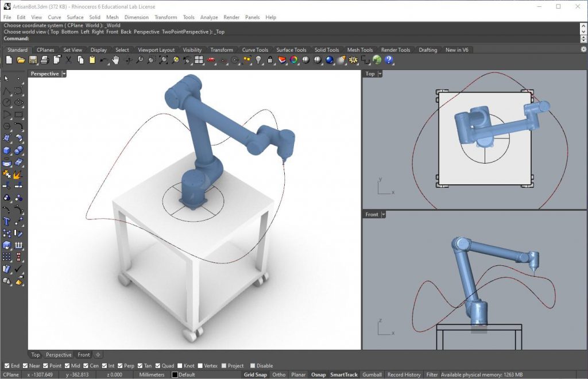Open the Top viewport dropdown arrow

[x=380, y=74]
